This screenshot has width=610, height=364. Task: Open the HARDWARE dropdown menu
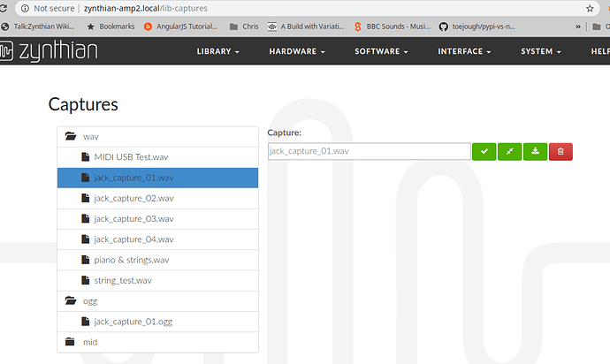297,51
